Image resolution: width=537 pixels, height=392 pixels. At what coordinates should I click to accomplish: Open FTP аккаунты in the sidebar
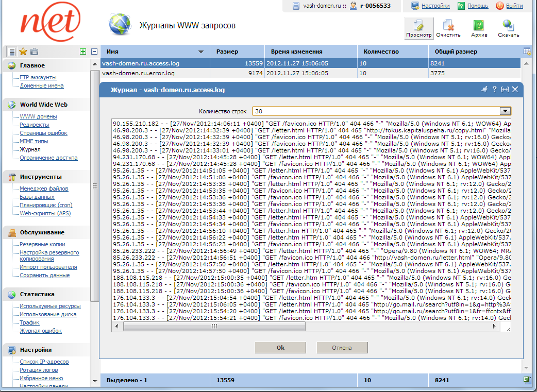pos(38,77)
